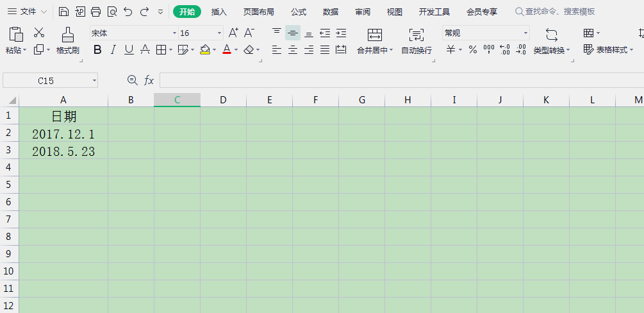
Task: Apply red font color
Action: 227,50
